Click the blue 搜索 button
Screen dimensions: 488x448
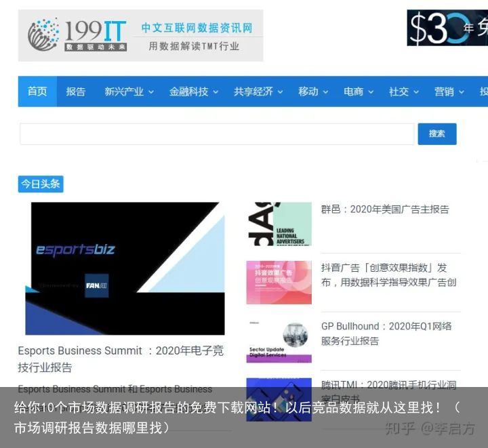pyautogui.click(x=437, y=134)
